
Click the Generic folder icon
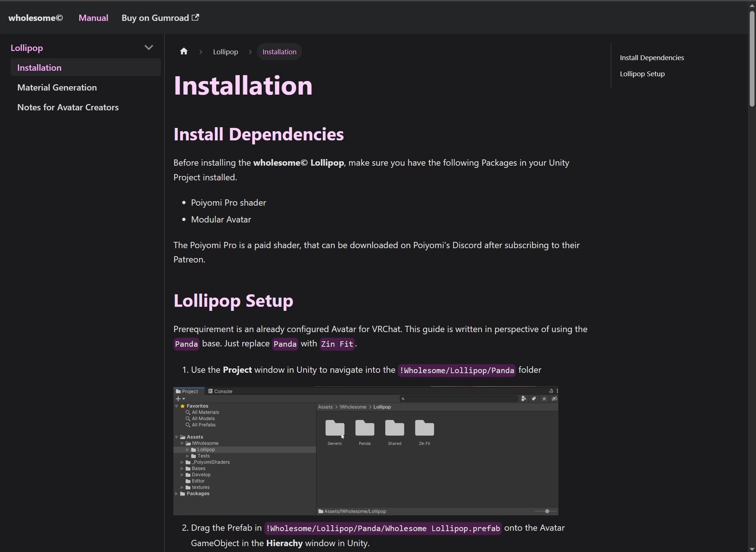point(335,428)
